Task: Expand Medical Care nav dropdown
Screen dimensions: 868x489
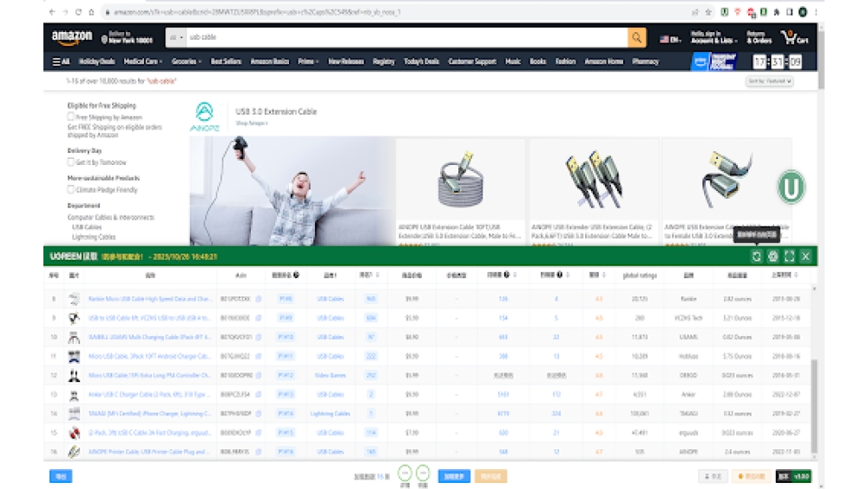Action: 143,62
